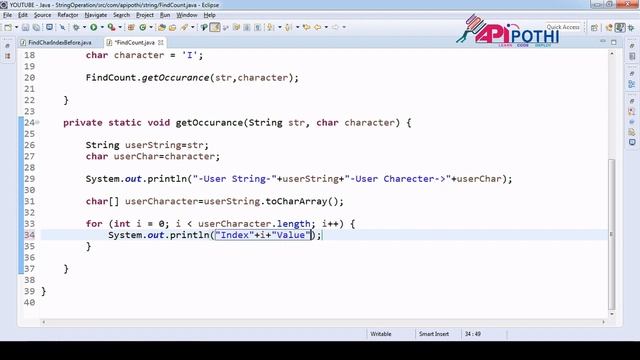Toggle Skip All Breakpoints icon
Image resolution: width=640 pixels, height=360 pixels.
tap(62, 27)
